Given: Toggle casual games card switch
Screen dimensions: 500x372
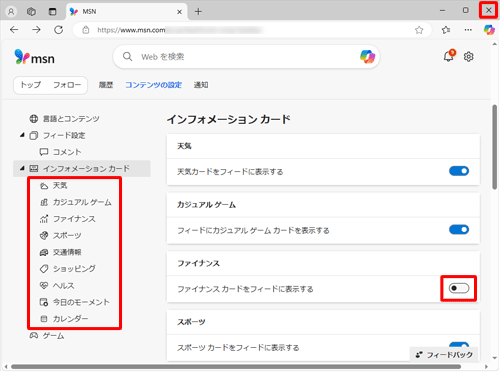Looking at the screenshot, I should pos(459,230).
